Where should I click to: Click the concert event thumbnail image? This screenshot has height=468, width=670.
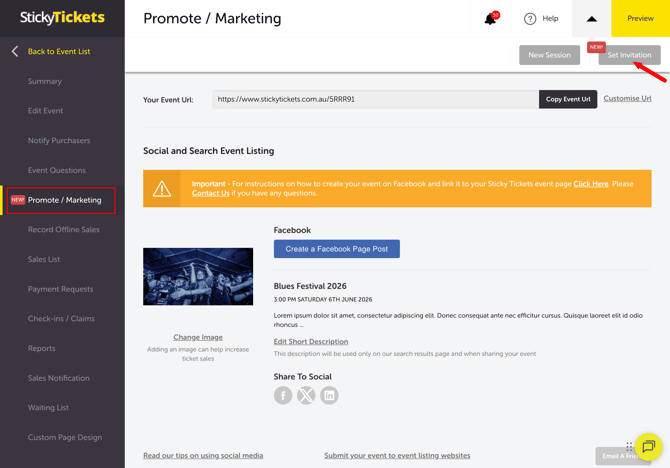[x=198, y=276]
